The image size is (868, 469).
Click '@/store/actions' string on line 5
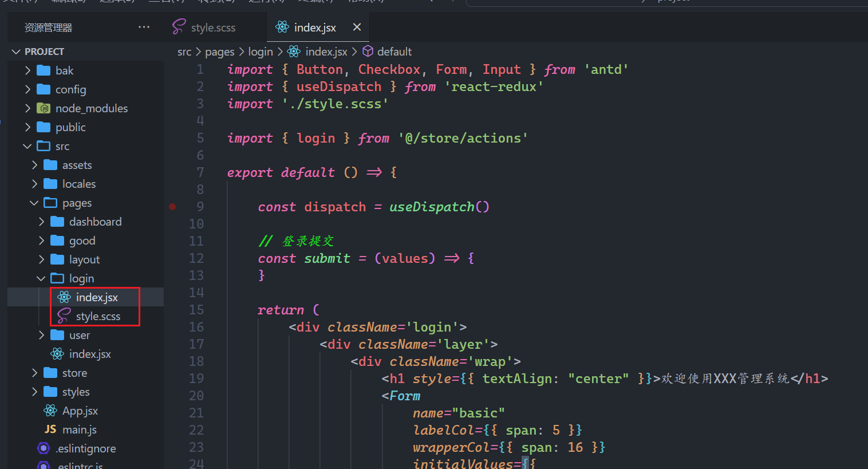point(463,138)
